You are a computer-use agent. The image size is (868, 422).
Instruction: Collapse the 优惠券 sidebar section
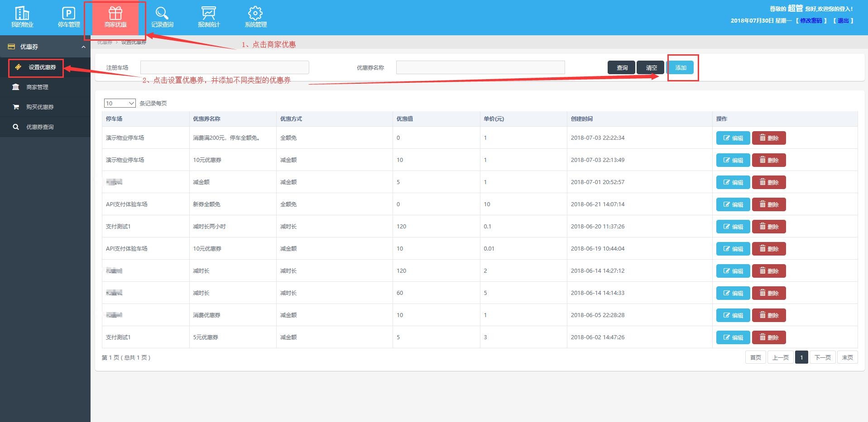45,47
